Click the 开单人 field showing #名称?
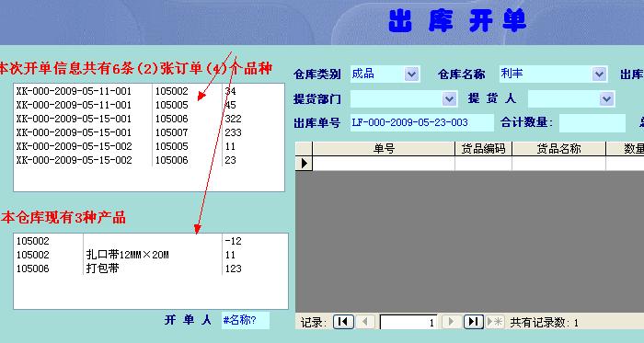This screenshot has height=343, width=644. [x=246, y=320]
